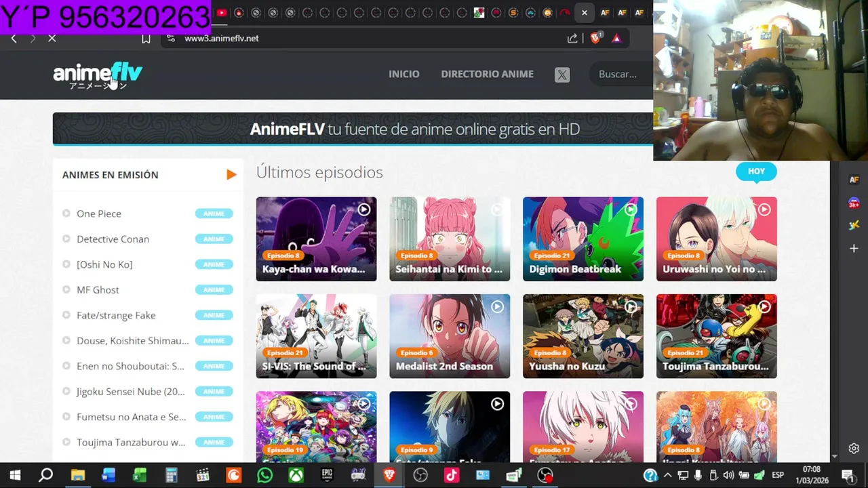Show hidden system tray icons
This screenshot has width=868, height=488.
(667, 475)
